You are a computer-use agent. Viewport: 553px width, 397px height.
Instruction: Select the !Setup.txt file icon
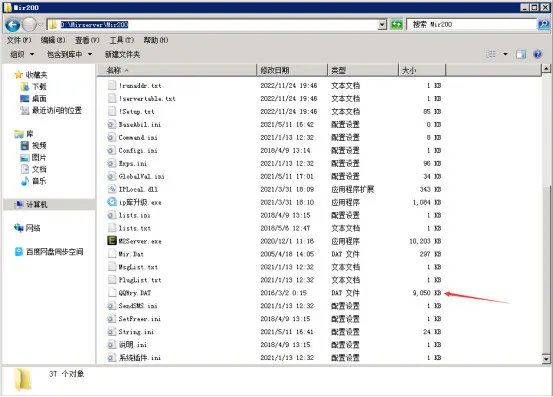112,111
